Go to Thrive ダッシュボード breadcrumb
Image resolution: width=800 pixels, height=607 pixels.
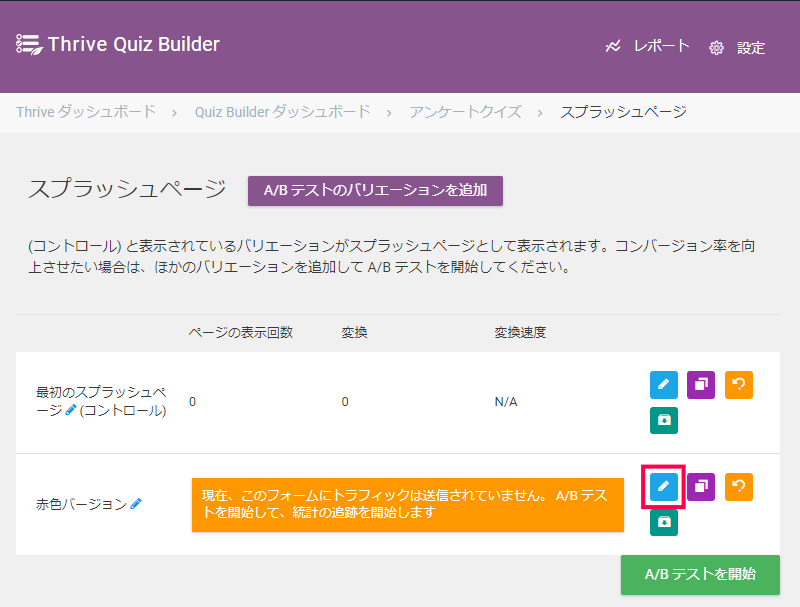coord(86,112)
